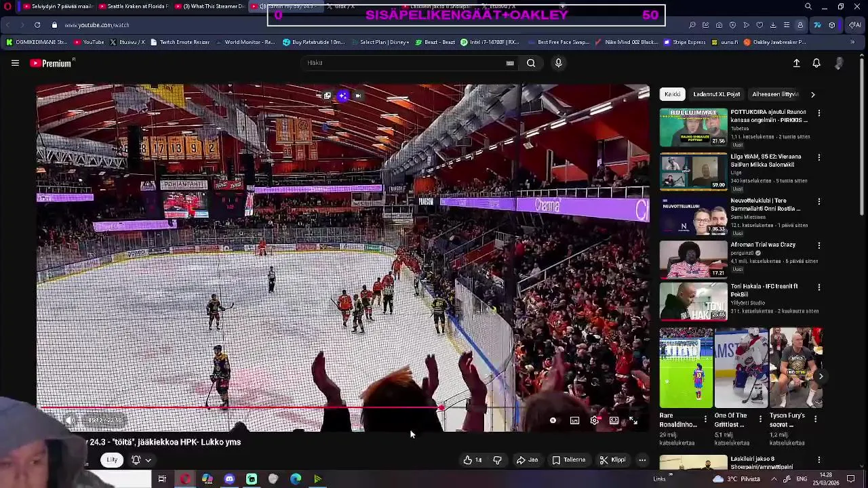
Task: Seek video via the red progress bar
Action: point(343,408)
